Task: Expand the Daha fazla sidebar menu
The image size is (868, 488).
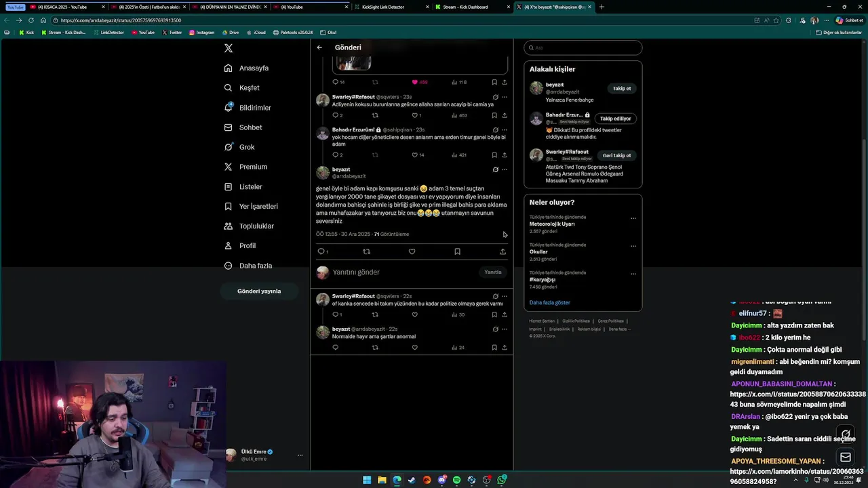Action: coord(249,266)
